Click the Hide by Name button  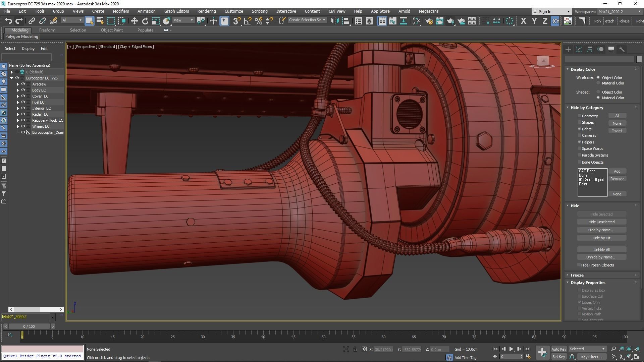[x=601, y=230]
